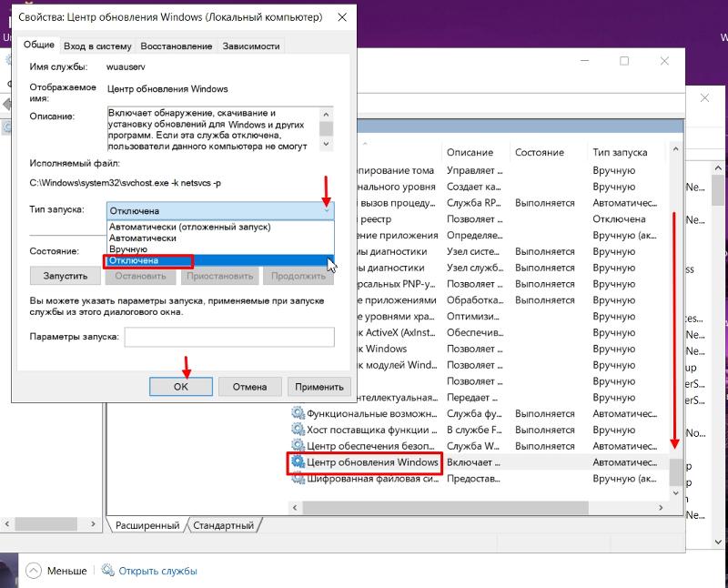This screenshot has height=588, width=728.
Task: Click Отключена startup type in the services list
Action: coord(619,218)
